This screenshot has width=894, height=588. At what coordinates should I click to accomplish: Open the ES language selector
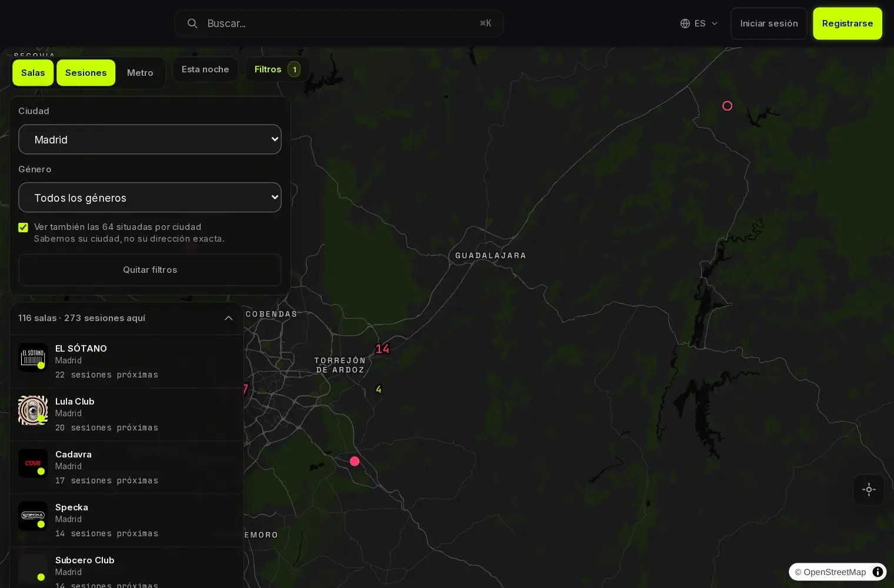point(699,24)
